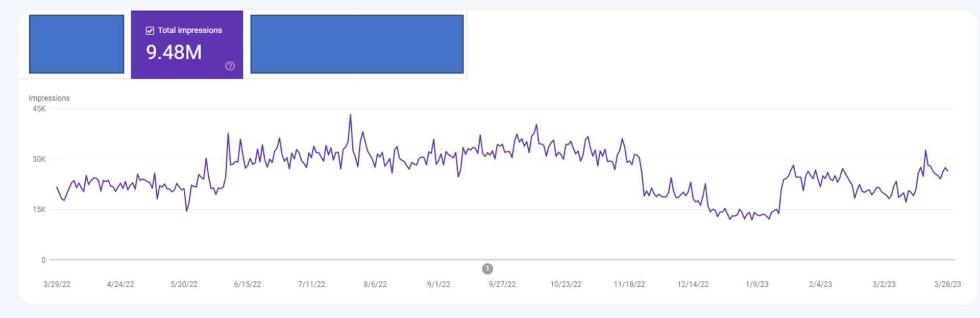
Task: Toggle off the Total impressions metric card
Action: coord(187,44)
